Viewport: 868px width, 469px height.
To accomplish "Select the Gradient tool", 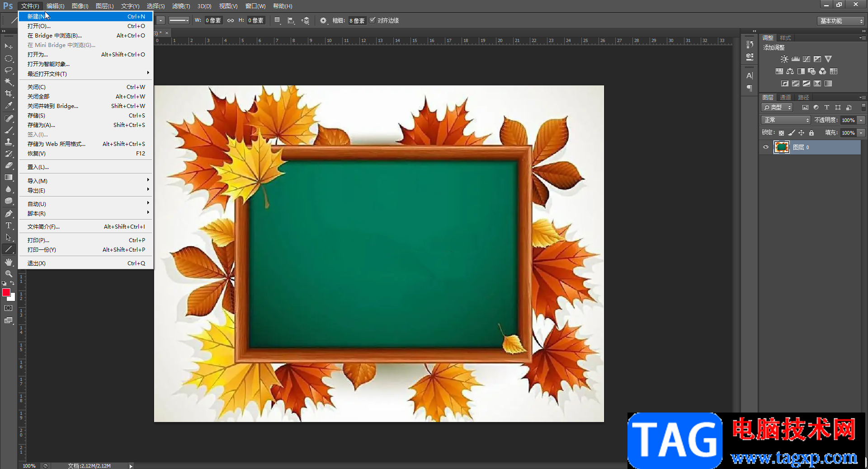I will click(9, 178).
